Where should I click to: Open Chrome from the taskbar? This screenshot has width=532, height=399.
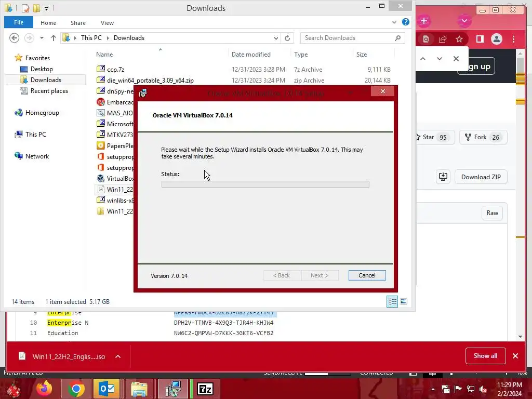[x=76, y=389]
